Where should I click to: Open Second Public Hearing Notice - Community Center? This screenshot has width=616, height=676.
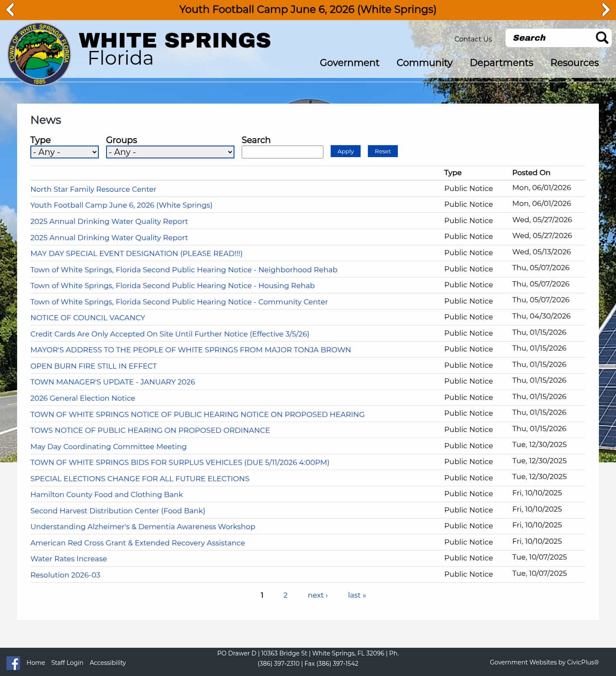pos(179,302)
